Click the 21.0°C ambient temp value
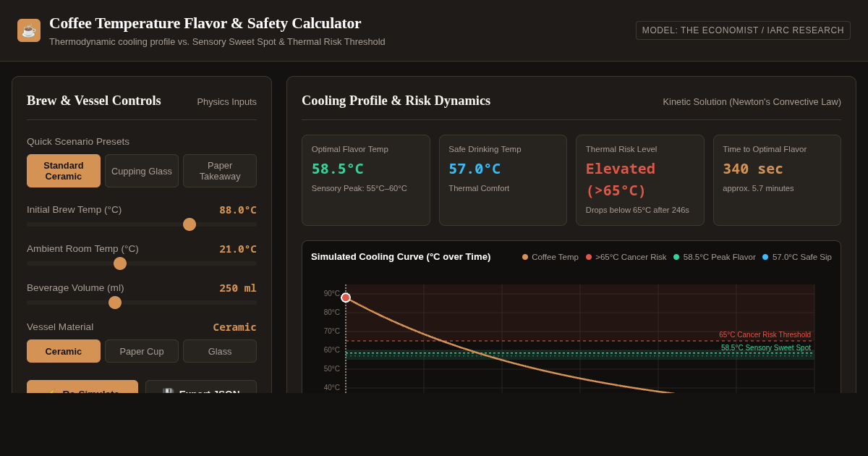 coord(238,249)
